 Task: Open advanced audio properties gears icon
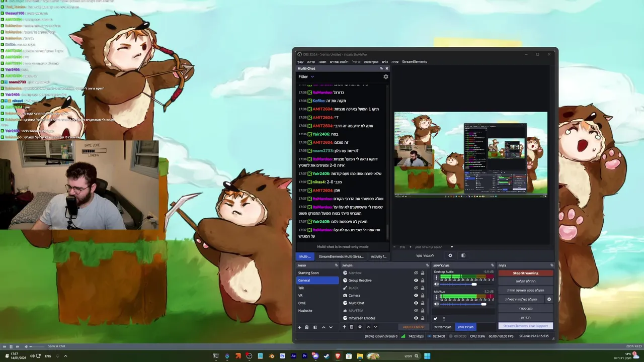click(x=436, y=318)
